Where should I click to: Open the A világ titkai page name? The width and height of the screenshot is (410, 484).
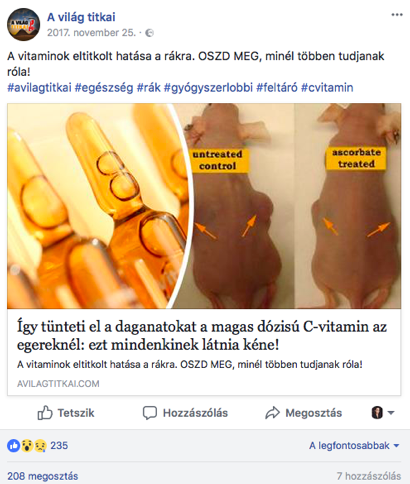pyautogui.click(x=81, y=17)
